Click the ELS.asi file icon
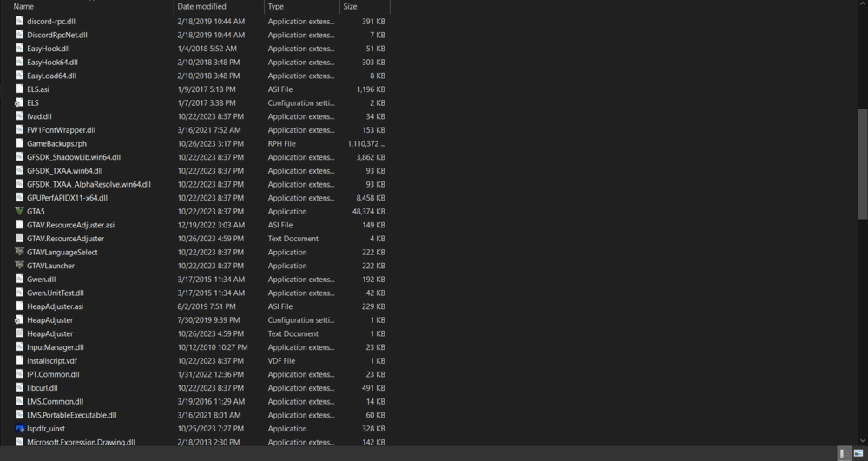This screenshot has height=461, width=868. point(19,89)
